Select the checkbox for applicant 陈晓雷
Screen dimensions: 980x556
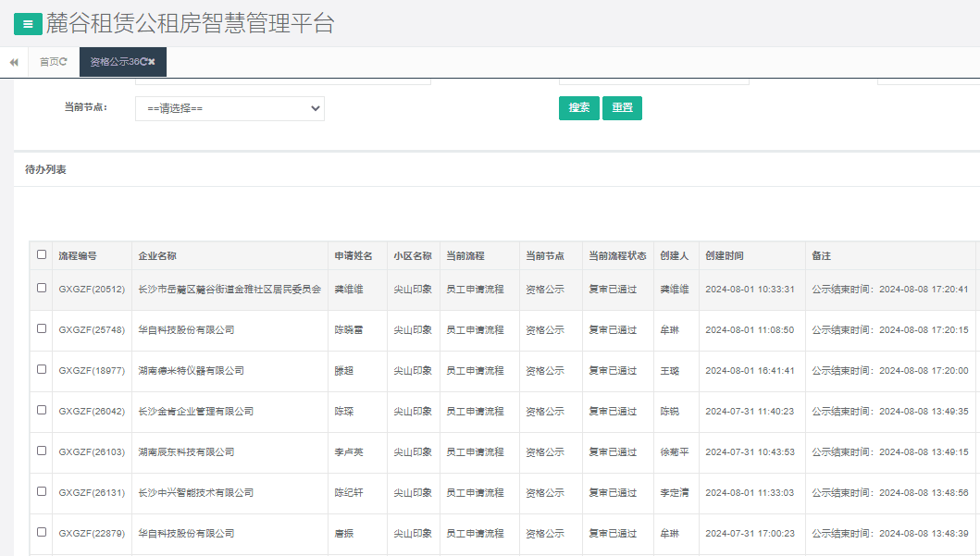tap(41, 329)
